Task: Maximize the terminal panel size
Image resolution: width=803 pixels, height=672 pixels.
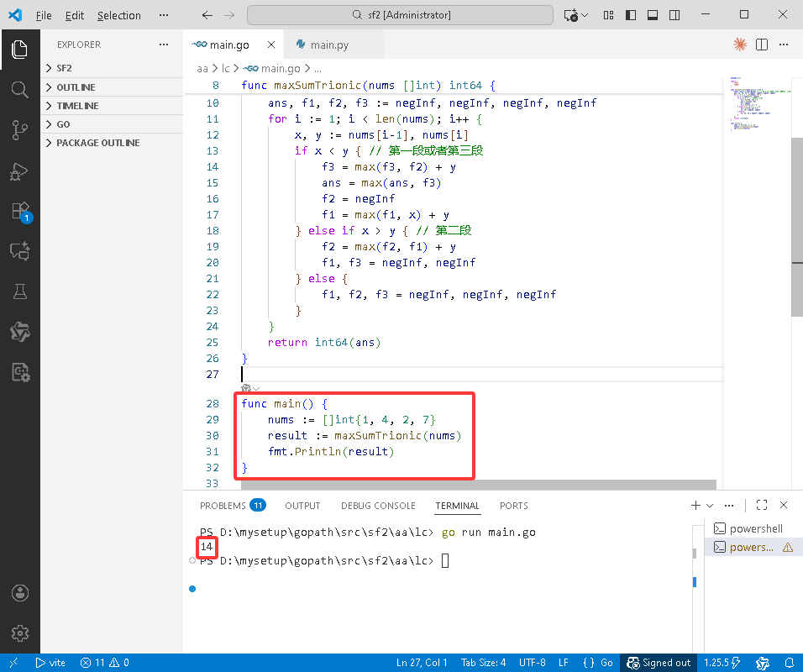Action: point(762,505)
